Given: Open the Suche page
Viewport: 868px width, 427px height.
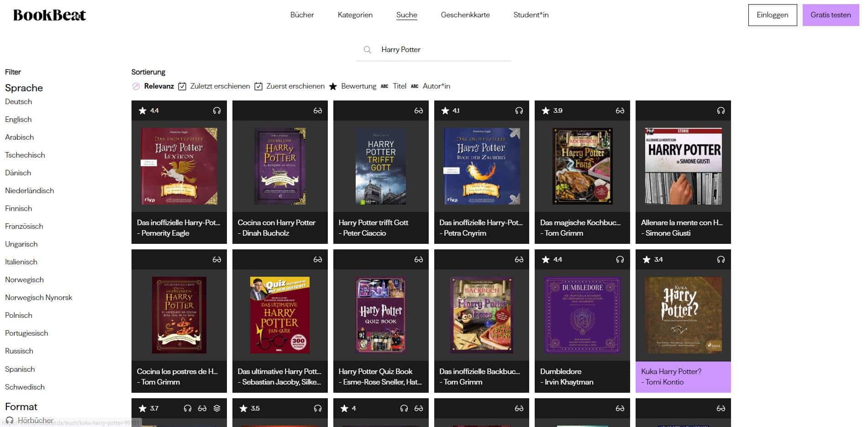Looking at the screenshot, I should pyautogui.click(x=406, y=15).
